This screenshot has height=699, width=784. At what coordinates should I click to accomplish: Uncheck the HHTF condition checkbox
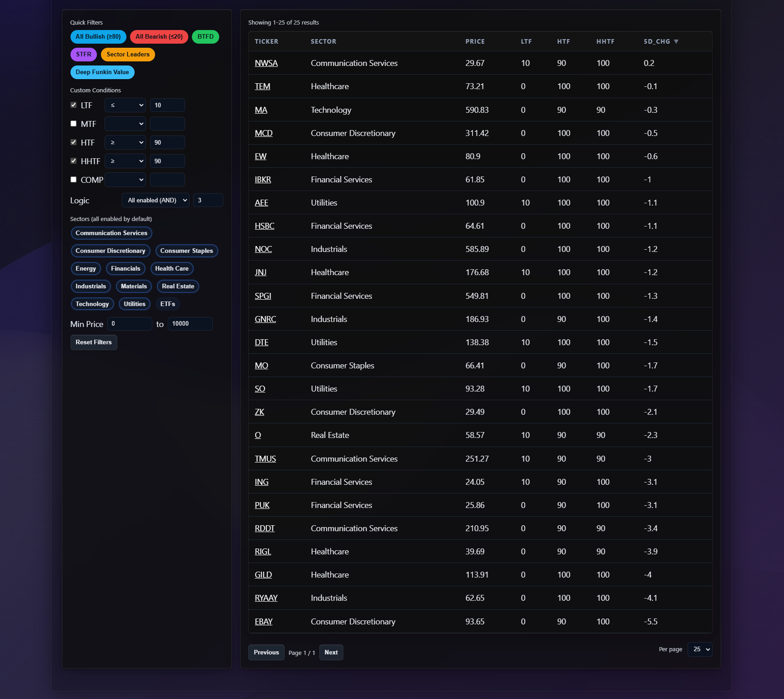point(73,161)
